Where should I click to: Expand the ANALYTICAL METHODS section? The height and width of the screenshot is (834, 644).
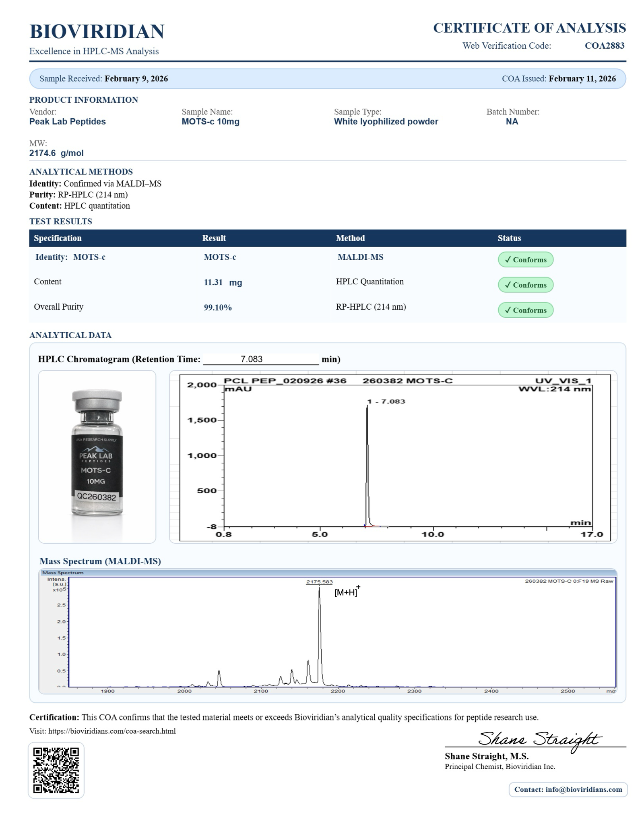pyautogui.click(x=80, y=172)
